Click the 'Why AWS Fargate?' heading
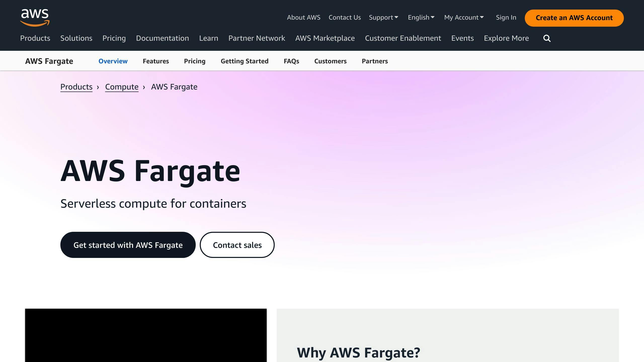Image resolution: width=644 pixels, height=362 pixels. point(358,352)
